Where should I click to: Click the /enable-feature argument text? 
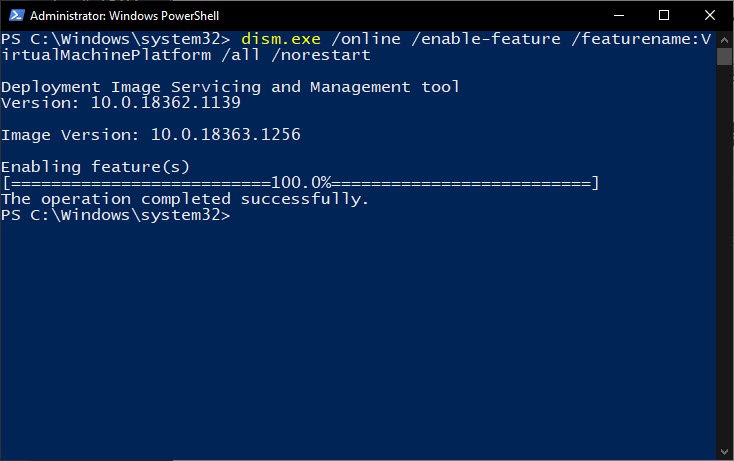[x=486, y=39]
